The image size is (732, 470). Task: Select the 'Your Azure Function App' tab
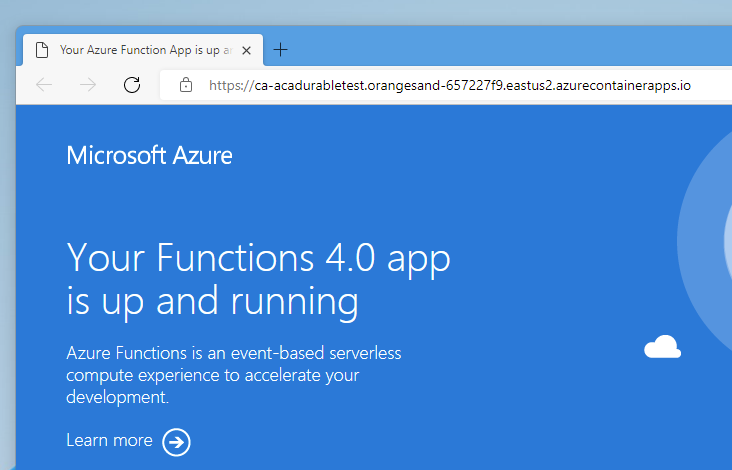click(x=143, y=50)
